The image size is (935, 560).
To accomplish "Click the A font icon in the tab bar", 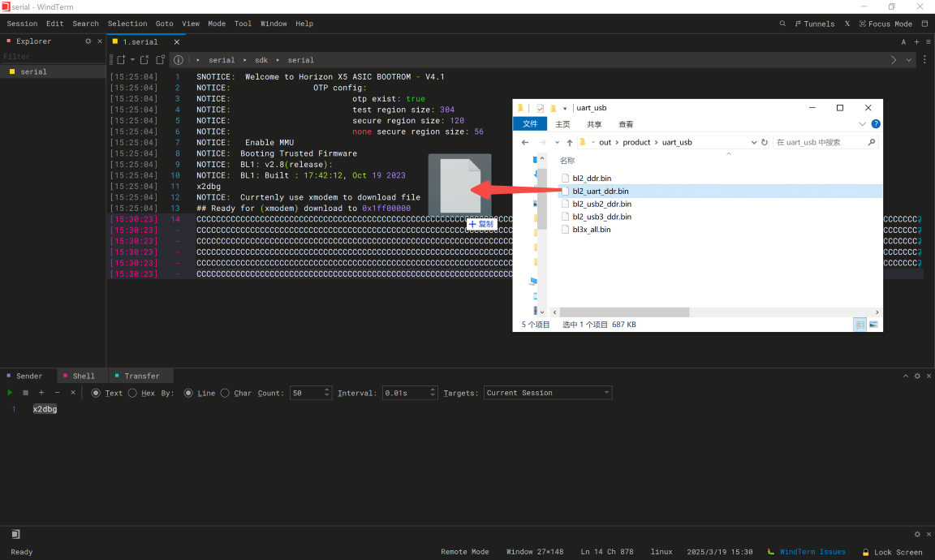I will pyautogui.click(x=903, y=41).
